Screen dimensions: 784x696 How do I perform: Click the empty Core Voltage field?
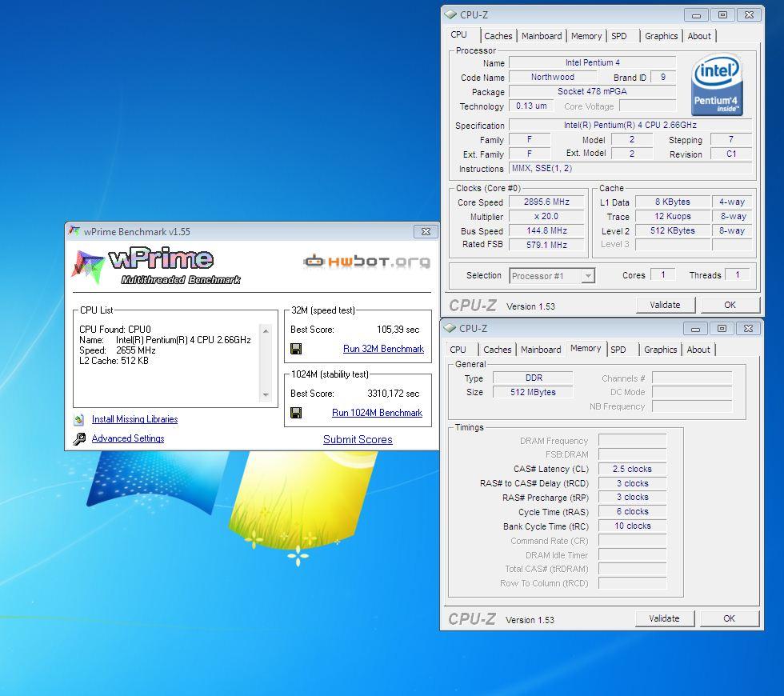[x=648, y=106]
